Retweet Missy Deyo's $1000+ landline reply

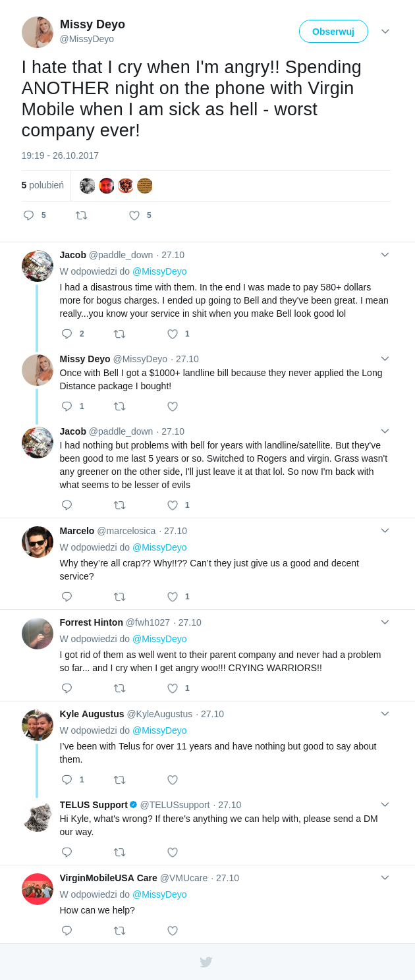click(x=119, y=406)
